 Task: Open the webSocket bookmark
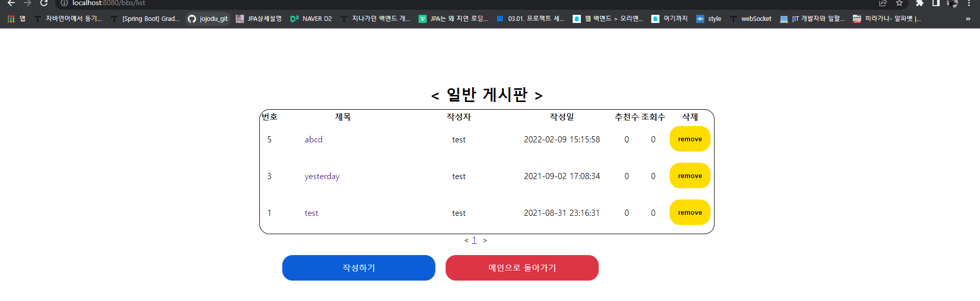[751, 19]
